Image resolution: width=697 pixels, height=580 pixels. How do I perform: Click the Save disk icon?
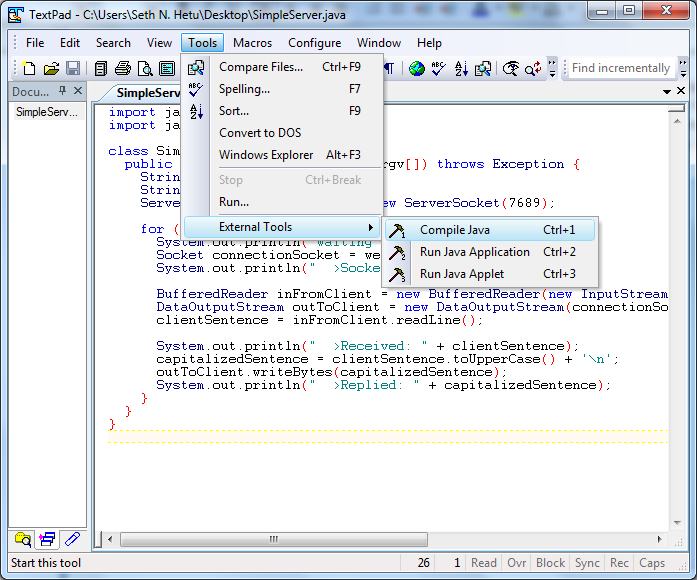(x=73, y=68)
